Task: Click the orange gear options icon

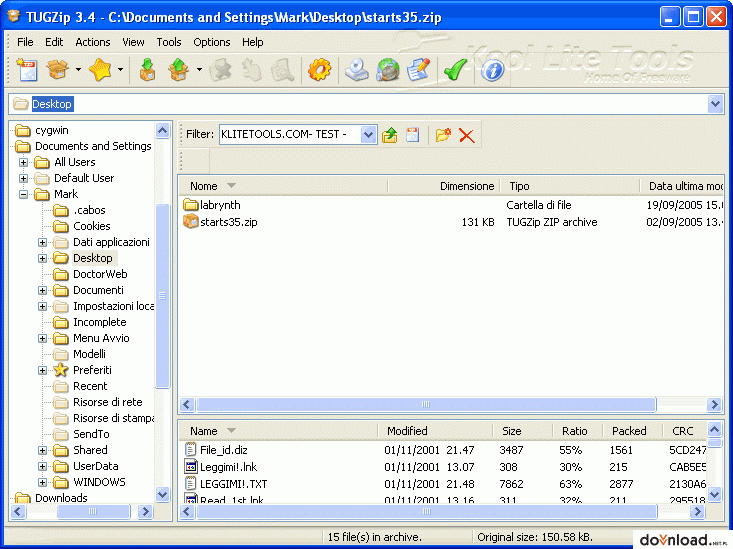Action: pos(319,70)
